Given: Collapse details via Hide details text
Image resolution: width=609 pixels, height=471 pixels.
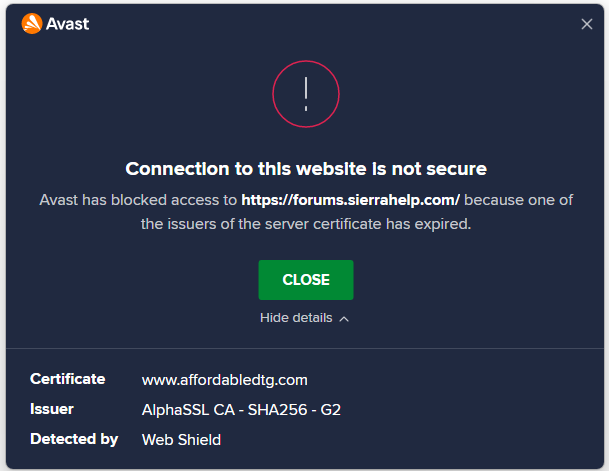Looking at the screenshot, I should tap(296, 318).
